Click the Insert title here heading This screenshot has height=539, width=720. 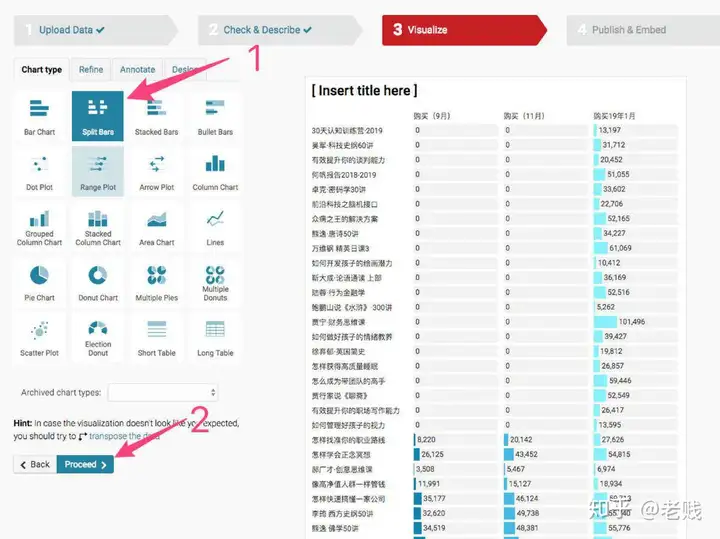pos(365,91)
